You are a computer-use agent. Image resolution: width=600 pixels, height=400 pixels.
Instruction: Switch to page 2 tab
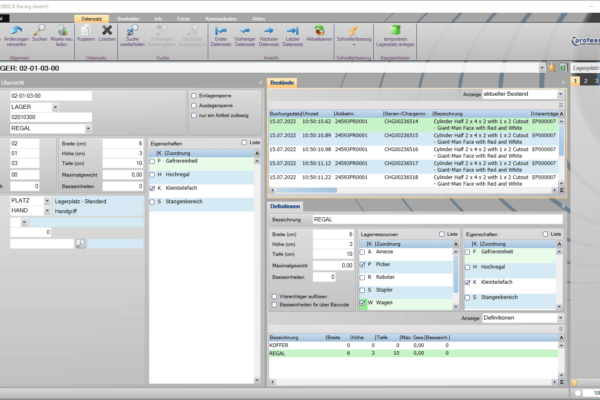click(585, 81)
